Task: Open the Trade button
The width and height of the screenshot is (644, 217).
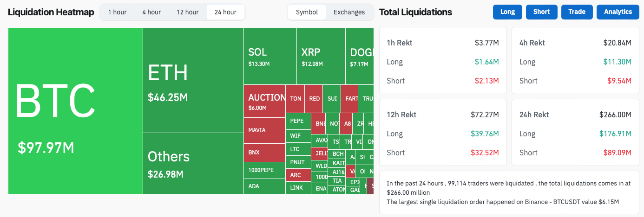Action: [577, 12]
